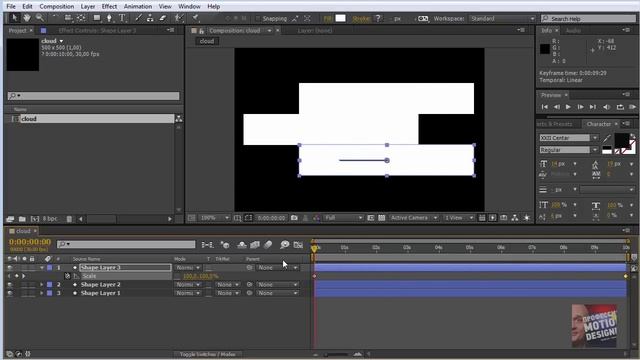Open the File menu
The width and height of the screenshot is (640, 360).
[x=11, y=7]
